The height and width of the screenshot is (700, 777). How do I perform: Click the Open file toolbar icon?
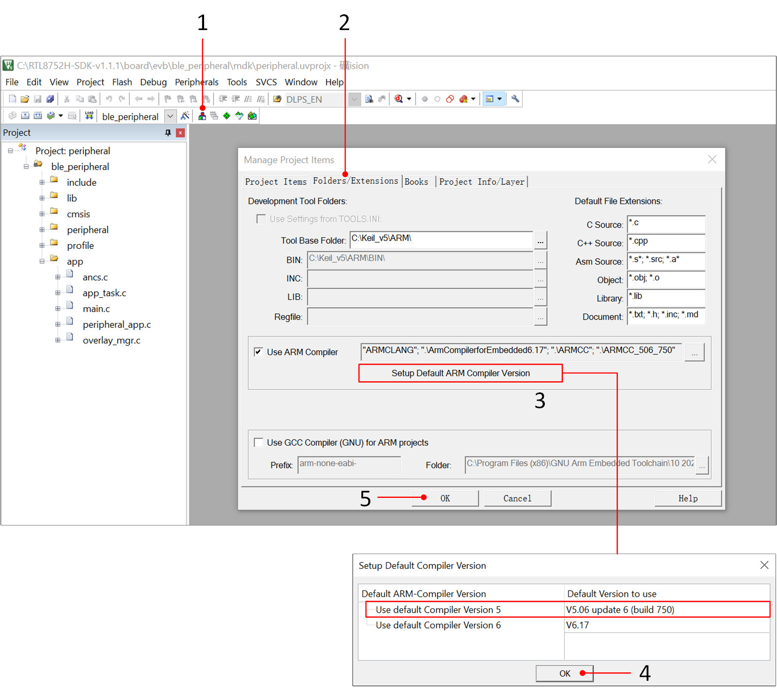click(x=25, y=99)
